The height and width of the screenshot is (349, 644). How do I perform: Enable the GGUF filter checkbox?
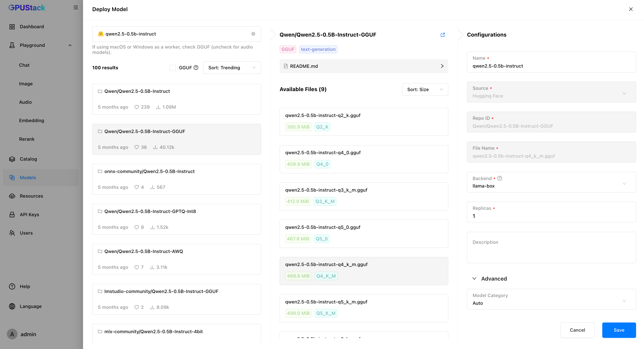(x=173, y=67)
